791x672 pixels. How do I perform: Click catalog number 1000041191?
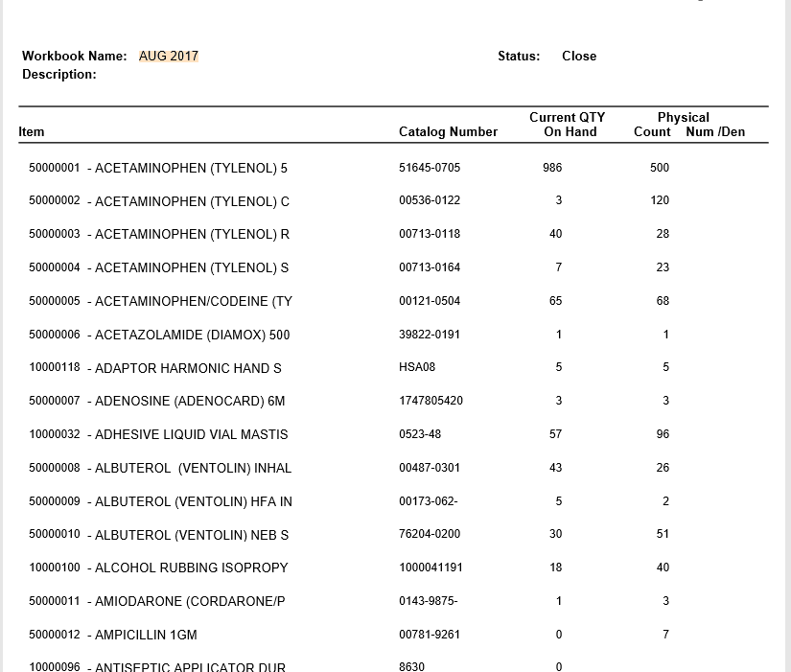[430, 568]
